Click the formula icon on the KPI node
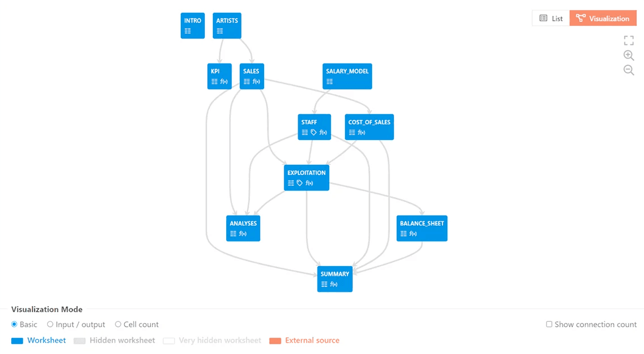Viewport: 644px width, 354px height. click(x=223, y=82)
